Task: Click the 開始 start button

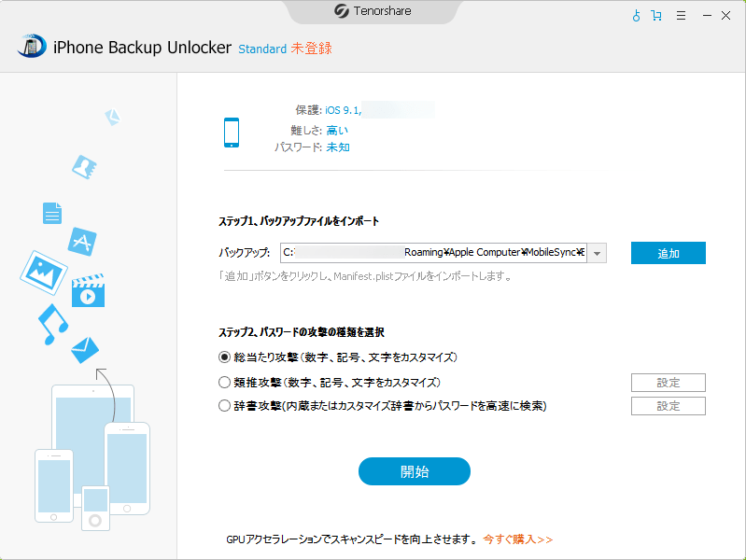Action: pos(415,471)
